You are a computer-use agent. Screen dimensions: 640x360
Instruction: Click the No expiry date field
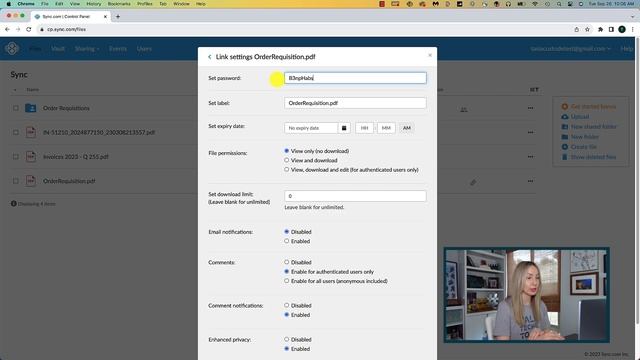click(x=311, y=128)
